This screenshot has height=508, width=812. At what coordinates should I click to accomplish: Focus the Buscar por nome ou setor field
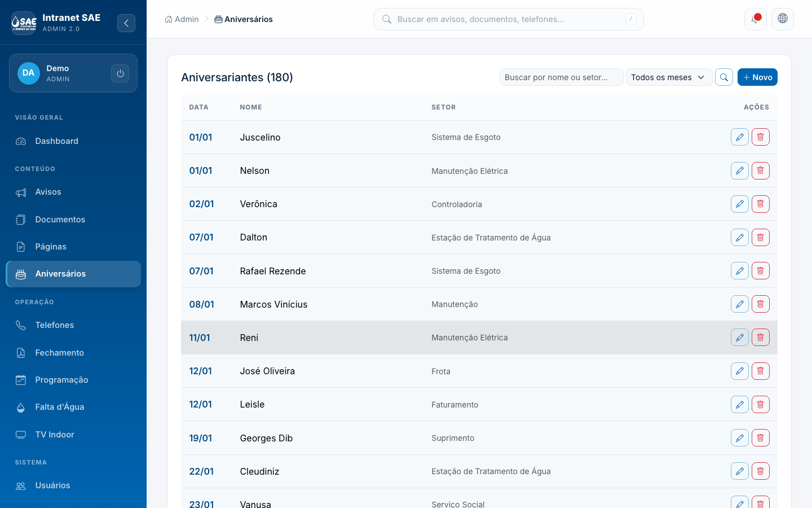[561, 77]
